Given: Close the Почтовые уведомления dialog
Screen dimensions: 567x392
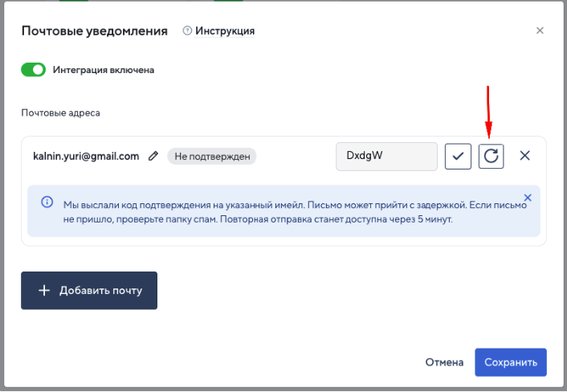Looking at the screenshot, I should [540, 31].
